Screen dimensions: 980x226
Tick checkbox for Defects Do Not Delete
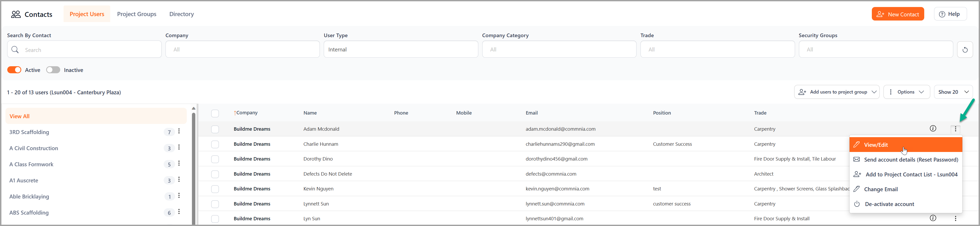click(x=215, y=174)
